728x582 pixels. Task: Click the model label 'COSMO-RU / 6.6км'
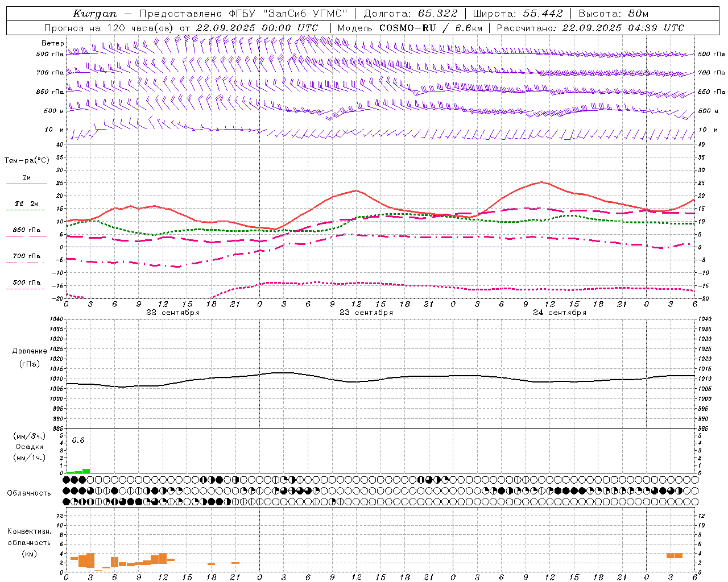coord(431,28)
